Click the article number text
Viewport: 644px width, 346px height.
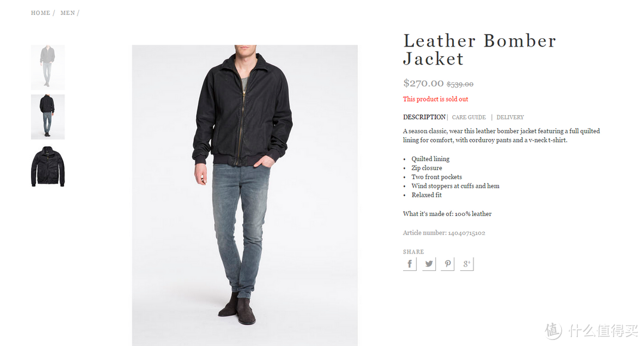click(x=444, y=233)
